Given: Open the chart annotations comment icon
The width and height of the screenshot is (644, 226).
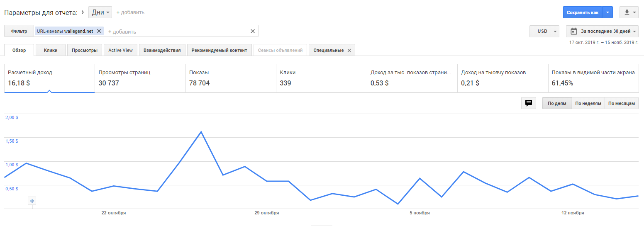Looking at the screenshot, I should (x=529, y=103).
